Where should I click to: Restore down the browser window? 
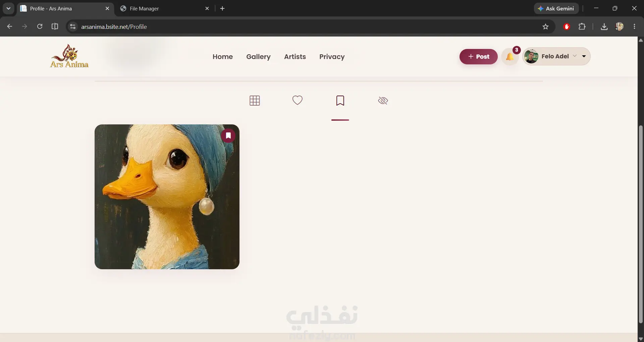coord(615,8)
